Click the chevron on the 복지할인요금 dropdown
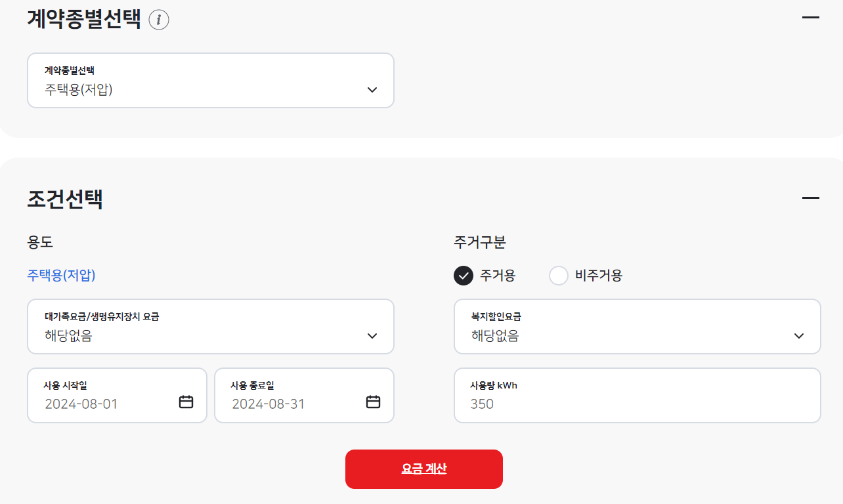The image size is (843, 504). (x=799, y=335)
